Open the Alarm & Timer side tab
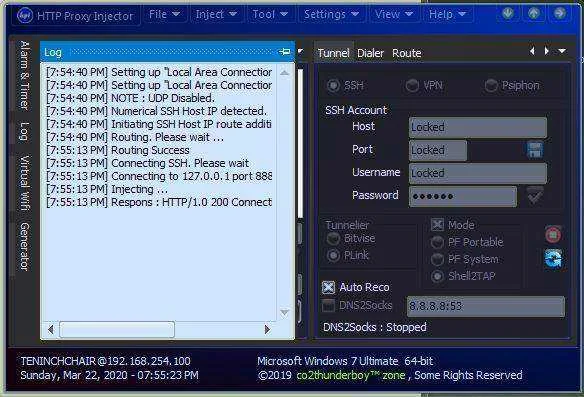584x397 pixels. coord(24,75)
